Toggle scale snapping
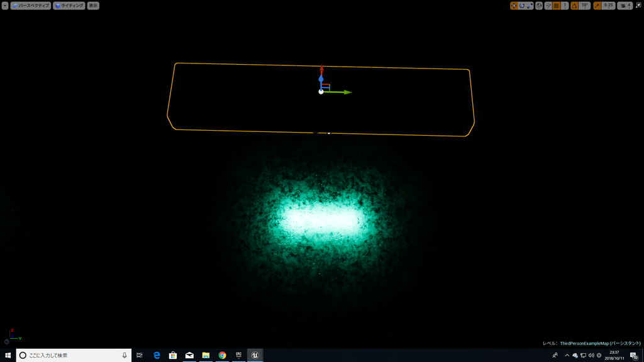The width and height of the screenshot is (644, 362). 597,5
